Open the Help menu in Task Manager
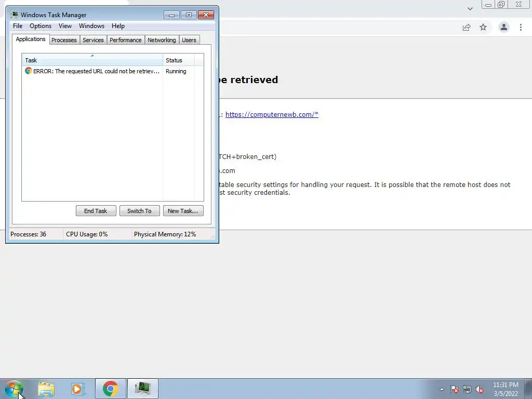The image size is (532, 399). 118,26
